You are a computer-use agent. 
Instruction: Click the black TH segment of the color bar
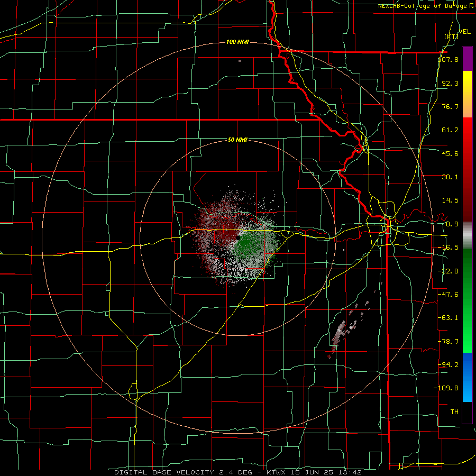pos(467,412)
